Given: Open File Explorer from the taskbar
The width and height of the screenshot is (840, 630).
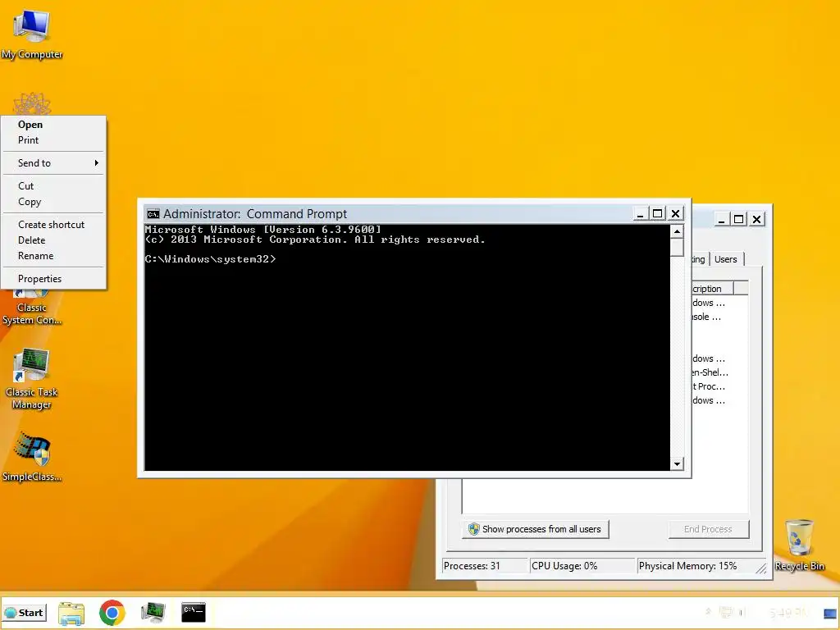Looking at the screenshot, I should click(71, 612).
